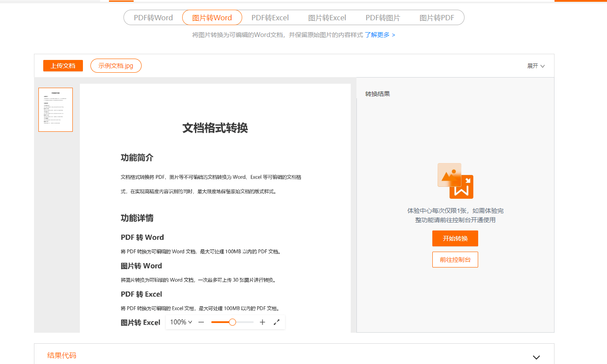
Task: Click the 功能简介 heading in preview
Action: [137, 158]
